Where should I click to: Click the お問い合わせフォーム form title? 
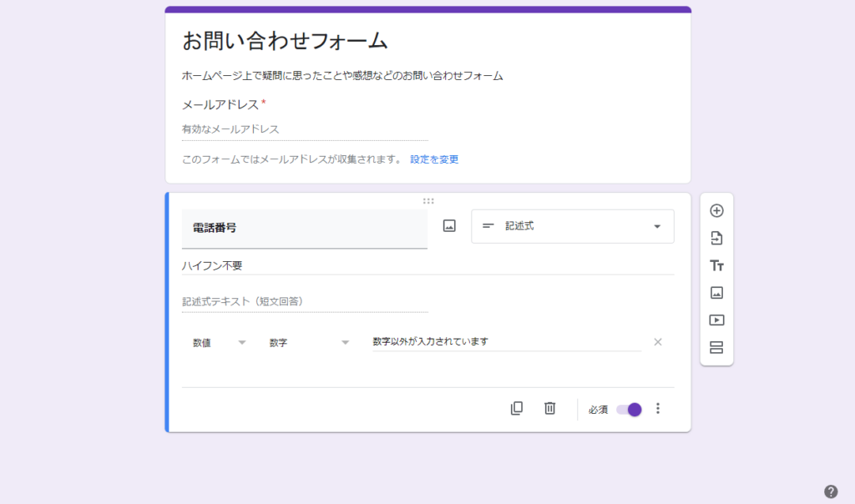point(285,42)
